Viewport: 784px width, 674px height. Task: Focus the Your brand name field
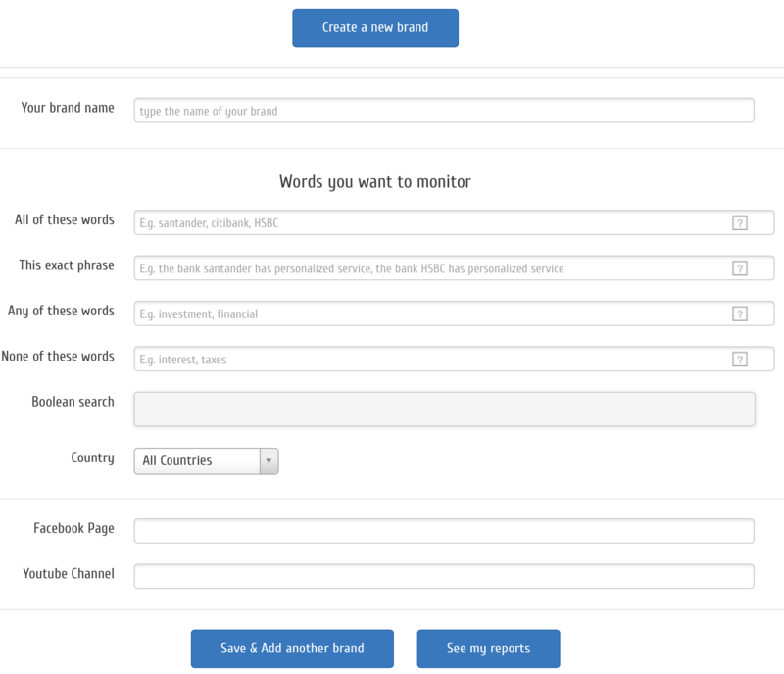(x=443, y=111)
